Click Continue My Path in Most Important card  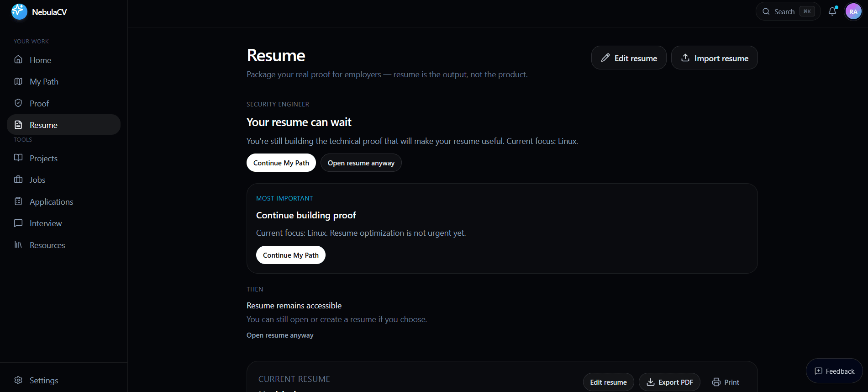(x=291, y=255)
